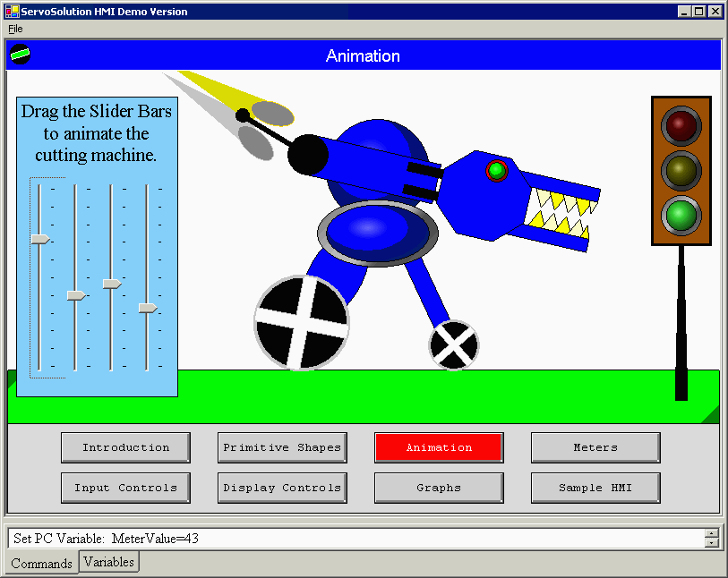Click the machine's green eye indicator

496,170
